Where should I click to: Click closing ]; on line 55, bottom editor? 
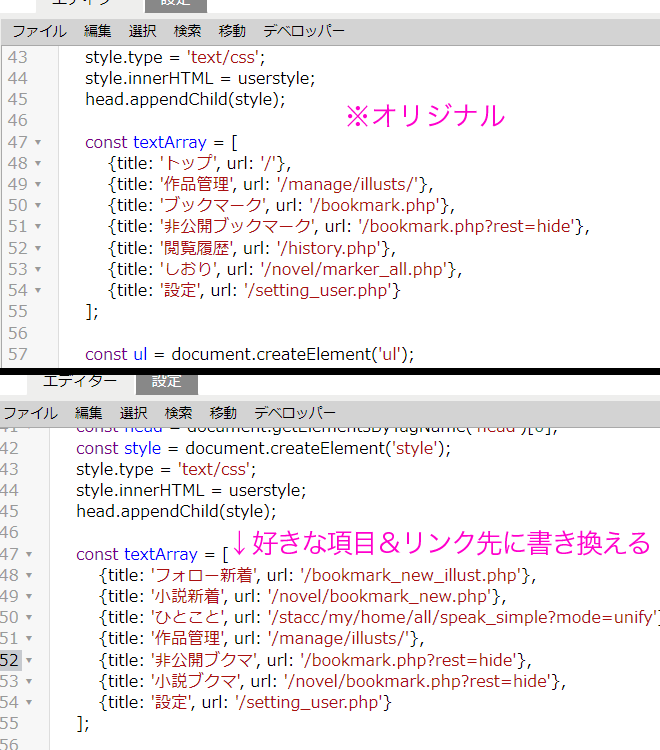pyautogui.click(x=83, y=724)
